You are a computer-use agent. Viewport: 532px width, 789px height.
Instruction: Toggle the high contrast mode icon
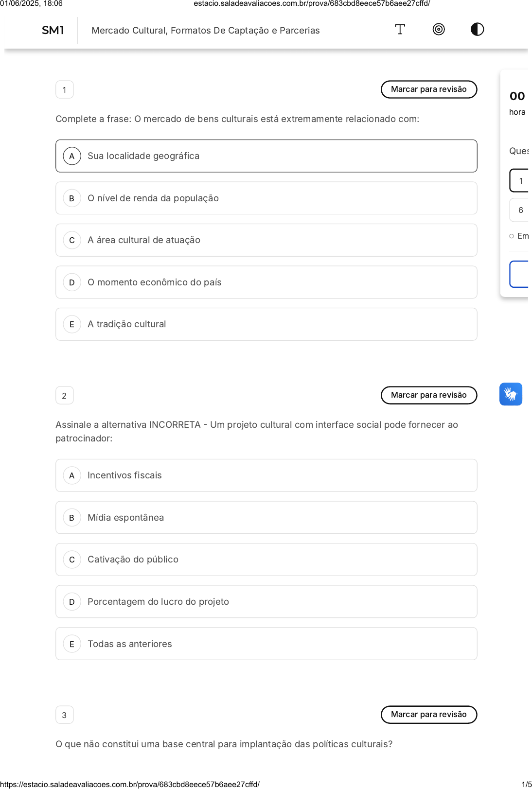coord(478,30)
